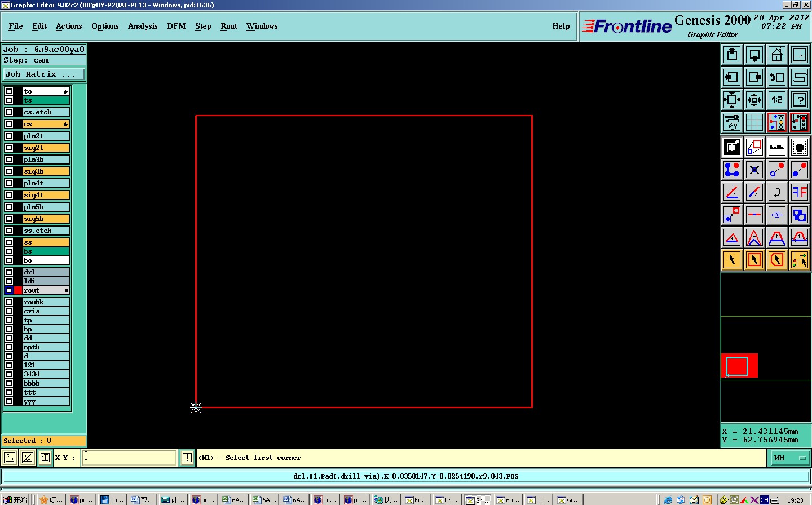
Task: Click the roubk layer name
Action: pos(46,302)
